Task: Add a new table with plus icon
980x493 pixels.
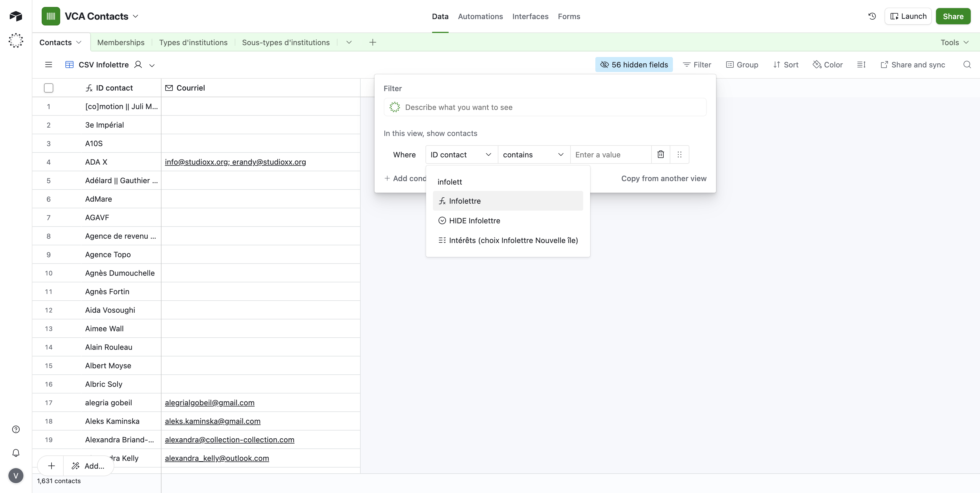Action: click(x=372, y=42)
